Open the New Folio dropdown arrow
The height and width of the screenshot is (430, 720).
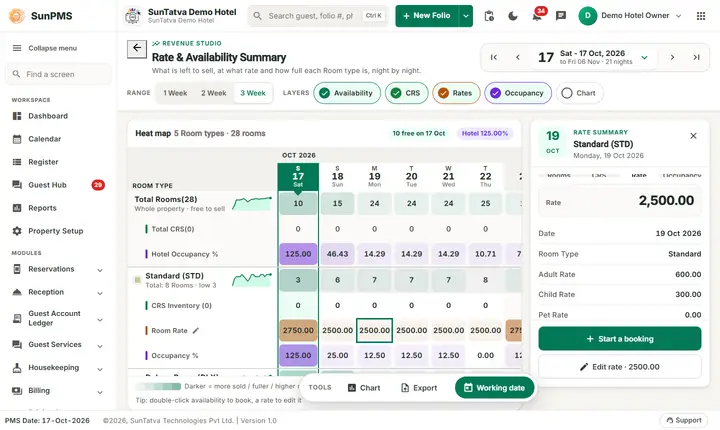pos(466,16)
